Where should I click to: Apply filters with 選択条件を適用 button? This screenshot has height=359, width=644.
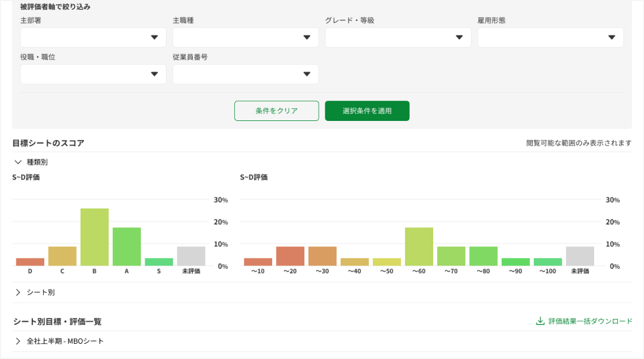pyautogui.click(x=367, y=111)
